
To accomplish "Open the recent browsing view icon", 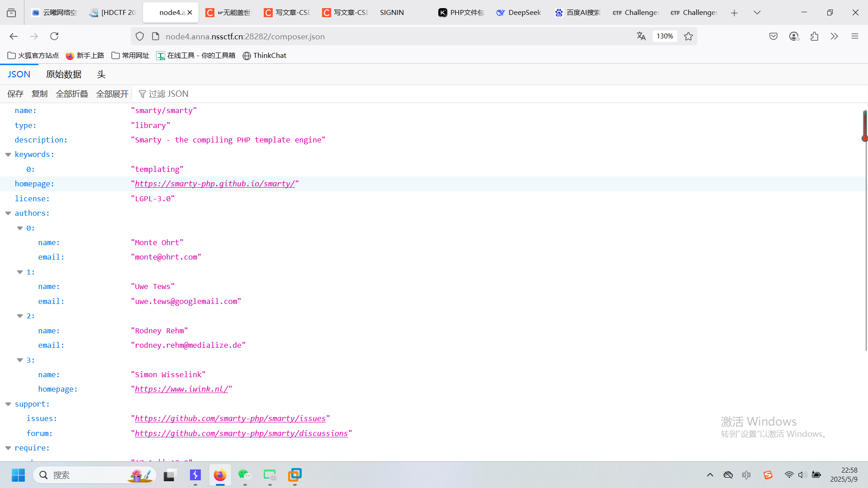I will click(11, 13).
